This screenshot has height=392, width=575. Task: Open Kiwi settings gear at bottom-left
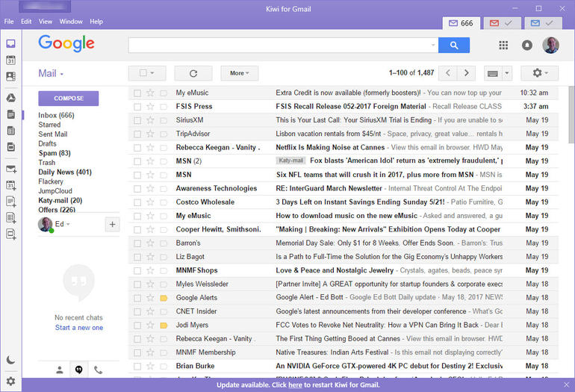click(x=11, y=382)
